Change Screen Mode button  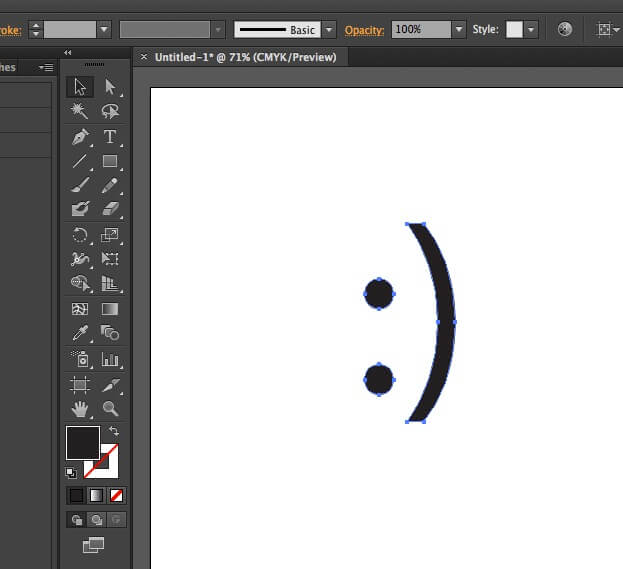click(x=93, y=545)
